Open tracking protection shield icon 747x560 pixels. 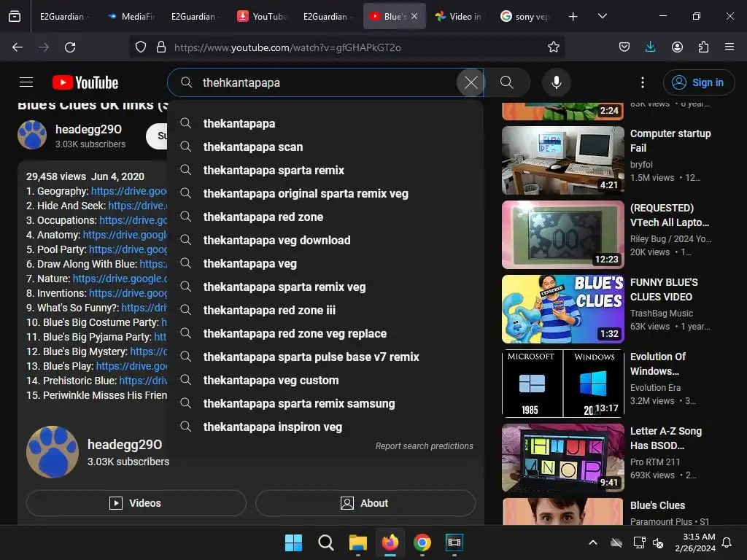(x=141, y=47)
